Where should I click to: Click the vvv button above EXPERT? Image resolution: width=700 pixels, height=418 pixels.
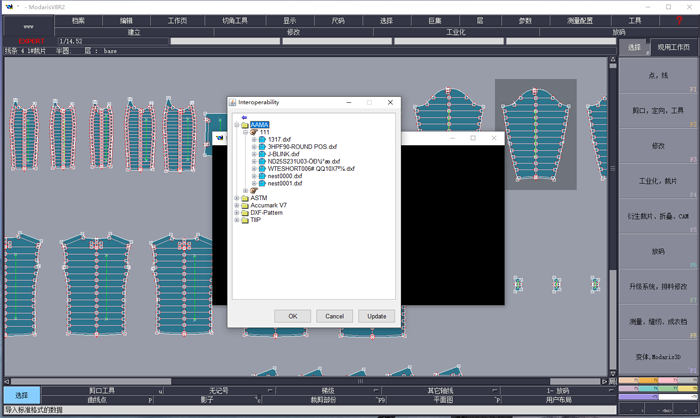(x=29, y=26)
